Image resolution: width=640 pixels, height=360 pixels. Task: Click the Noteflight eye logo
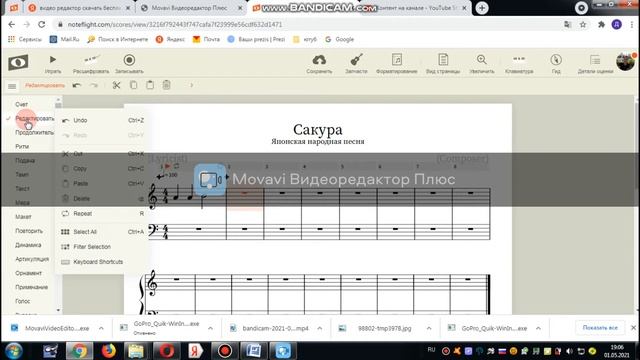point(18,62)
